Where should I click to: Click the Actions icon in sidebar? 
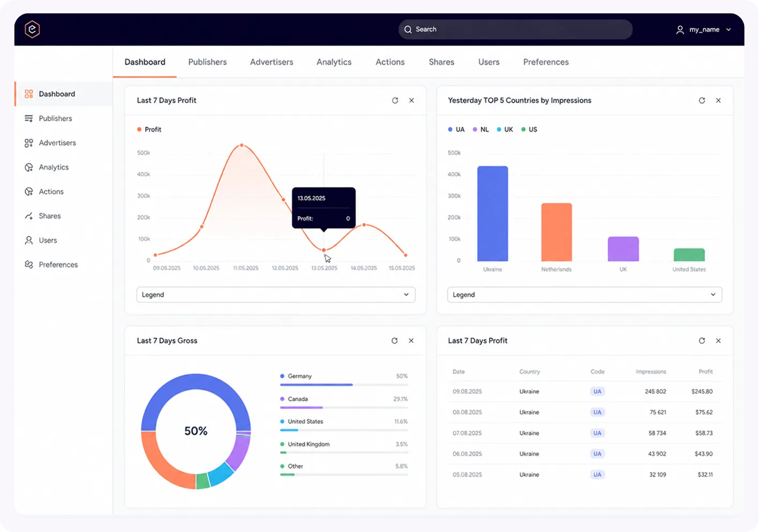29,192
